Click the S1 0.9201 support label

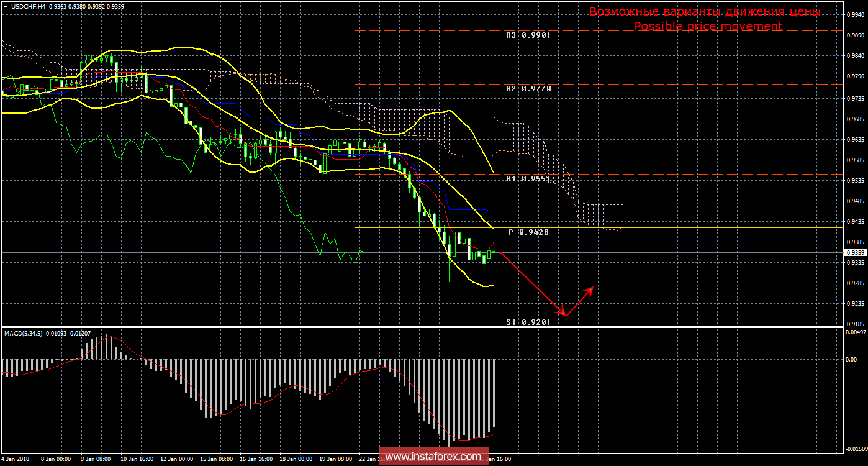tap(528, 322)
